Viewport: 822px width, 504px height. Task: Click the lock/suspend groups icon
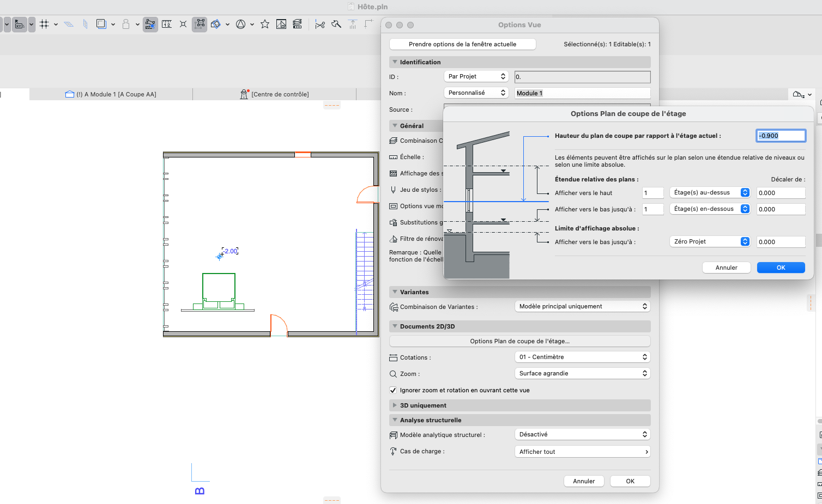pyautogui.click(x=126, y=24)
